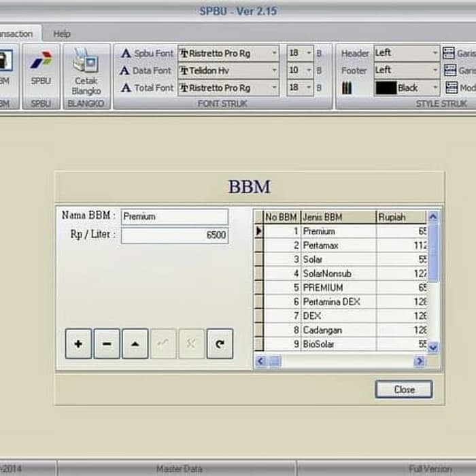The width and height of the screenshot is (476, 476).
Task: Click the SPBU Pertamina logo icon
Action: [41, 61]
